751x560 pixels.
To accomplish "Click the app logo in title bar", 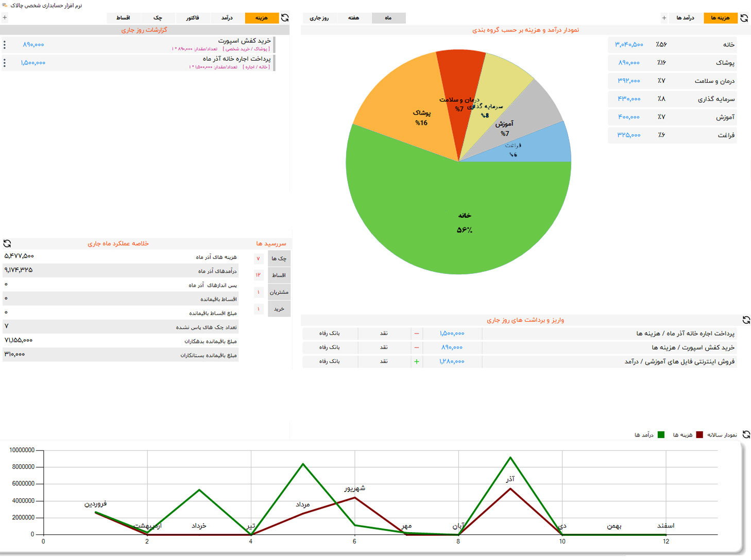I will click(5, 5).
